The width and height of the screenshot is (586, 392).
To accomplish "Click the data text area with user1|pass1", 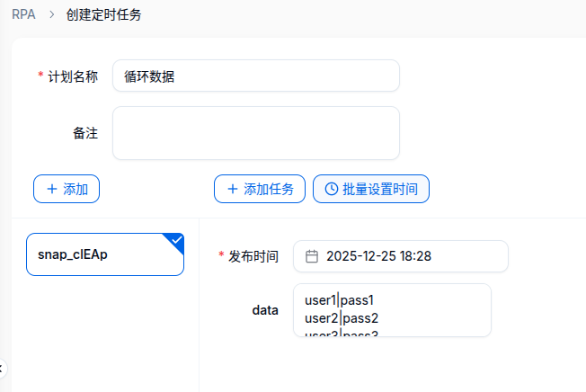I will click(x=392, y=310).
